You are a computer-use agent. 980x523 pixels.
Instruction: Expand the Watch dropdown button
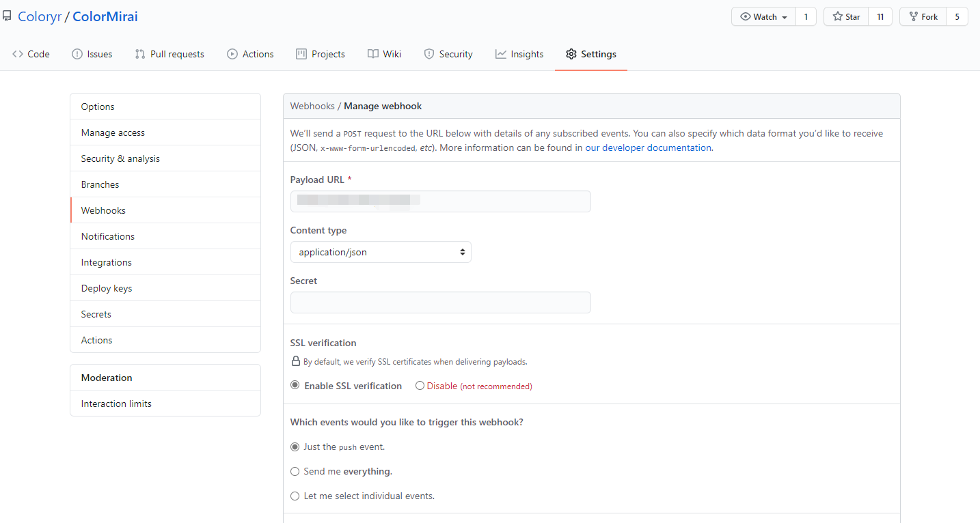tap(763, 16)
